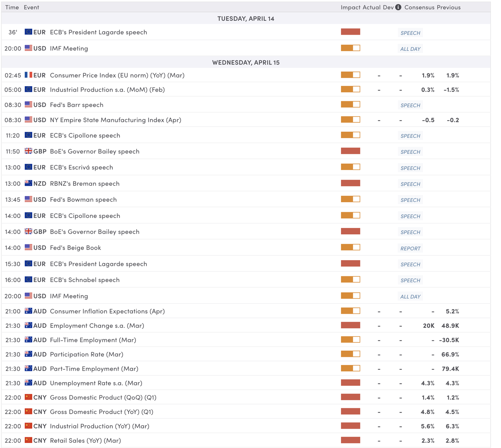Click the Australian flag on Consumer Inflation Expectations row
The width and height of the screenshot is (501, 448).
coord(28,311)
